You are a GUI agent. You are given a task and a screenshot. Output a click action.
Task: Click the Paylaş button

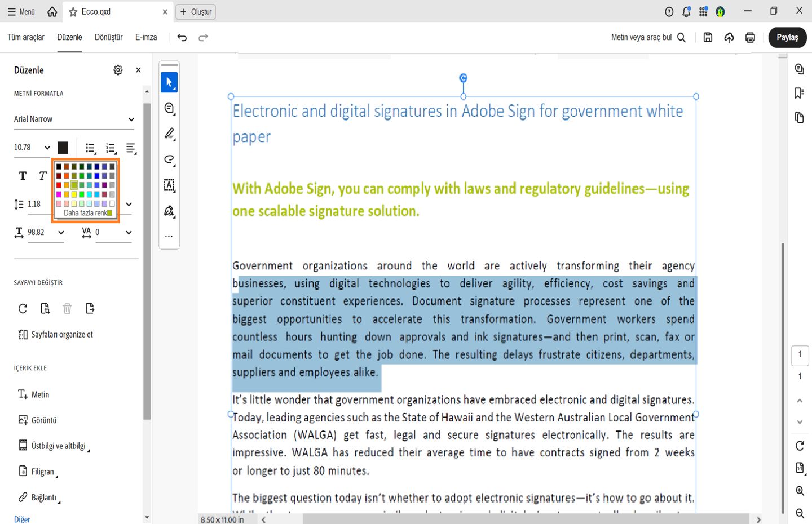click(x=787, y=37)
